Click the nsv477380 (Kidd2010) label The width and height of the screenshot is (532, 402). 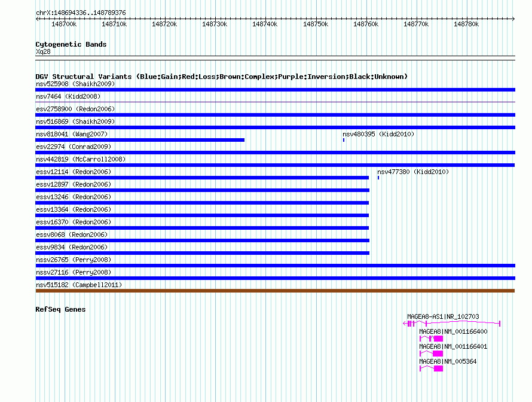coord(413,172)
